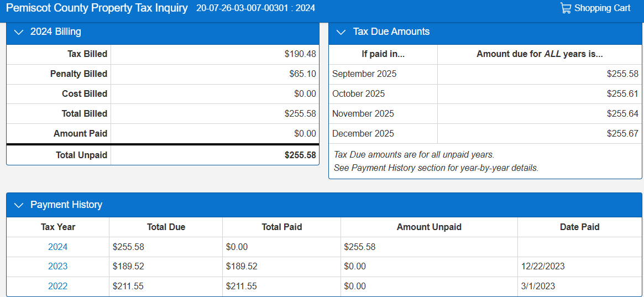
Task: Open the Shopping Cart text link
Action: click(602, 8)
